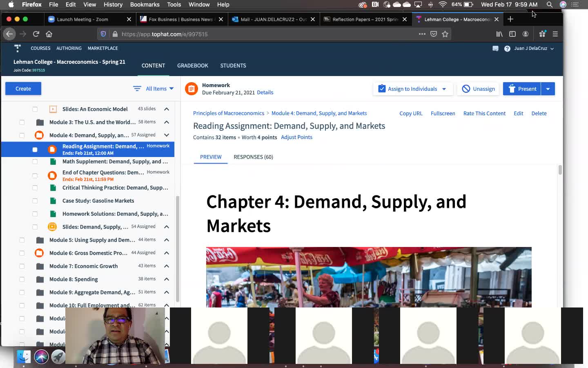Open the help question mark icon
This screenshot has height=368, width=588.
[x=507, y=48]
